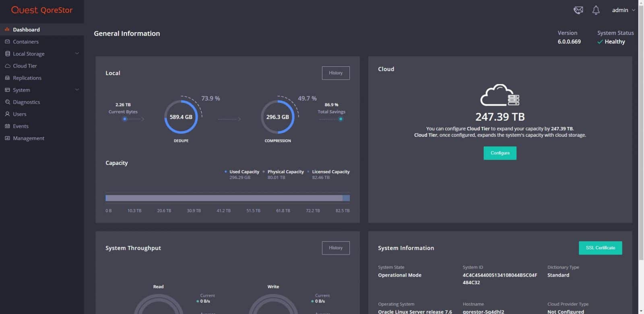Screen dimensions: 644x314
Task: Open the admin user dropdown
Action: [x=623, y=10]
